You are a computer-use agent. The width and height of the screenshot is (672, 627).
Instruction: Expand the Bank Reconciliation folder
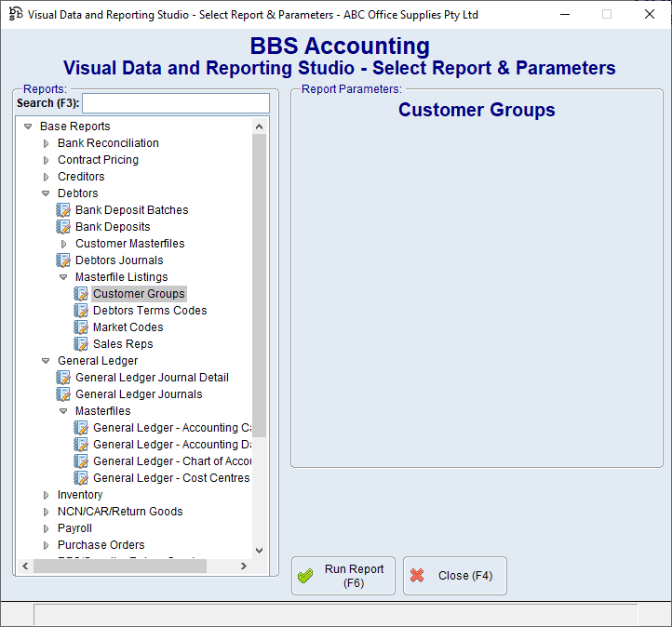(x=47, y=143)
